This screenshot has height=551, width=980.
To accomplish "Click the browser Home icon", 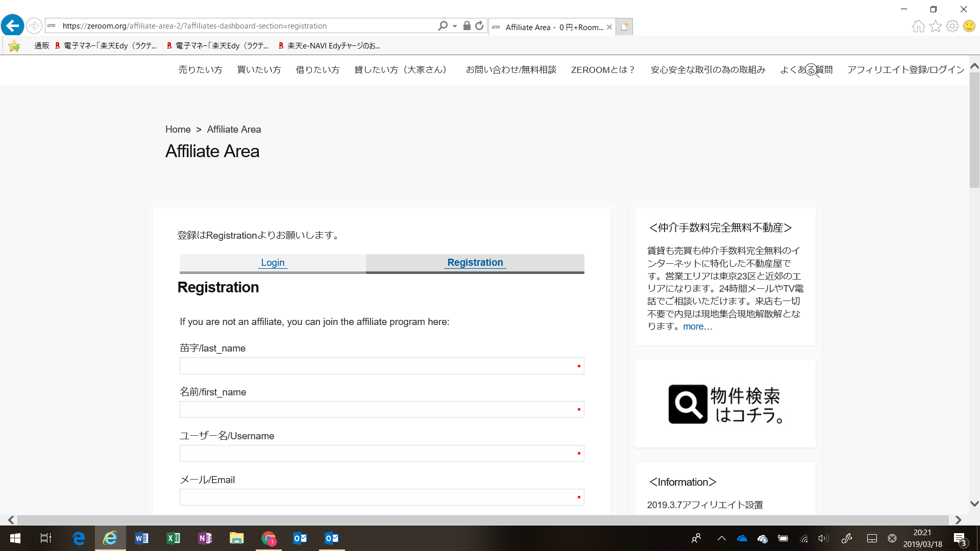I will (x=918, y=26).
